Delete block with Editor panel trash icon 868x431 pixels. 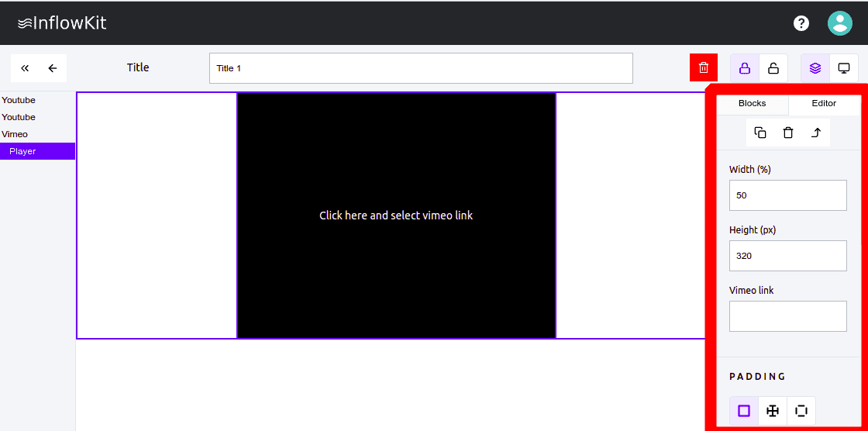click(788, 133)
